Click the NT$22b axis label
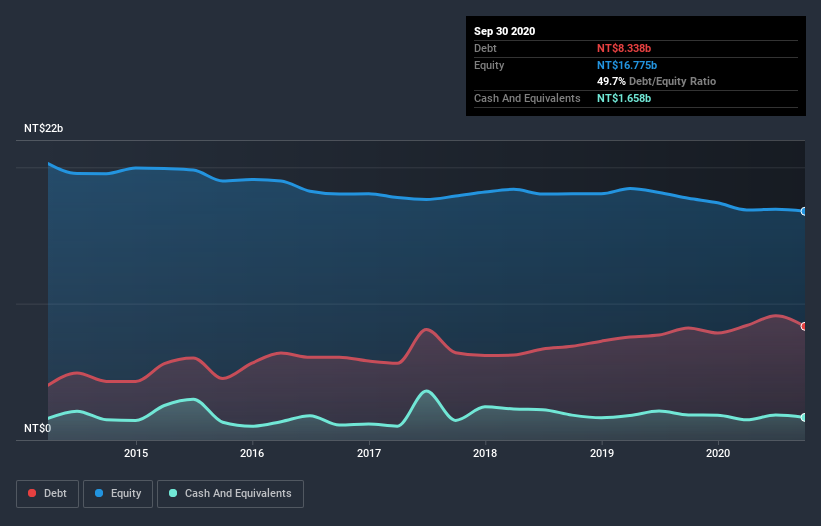The image size is (821, 526). 43,128
